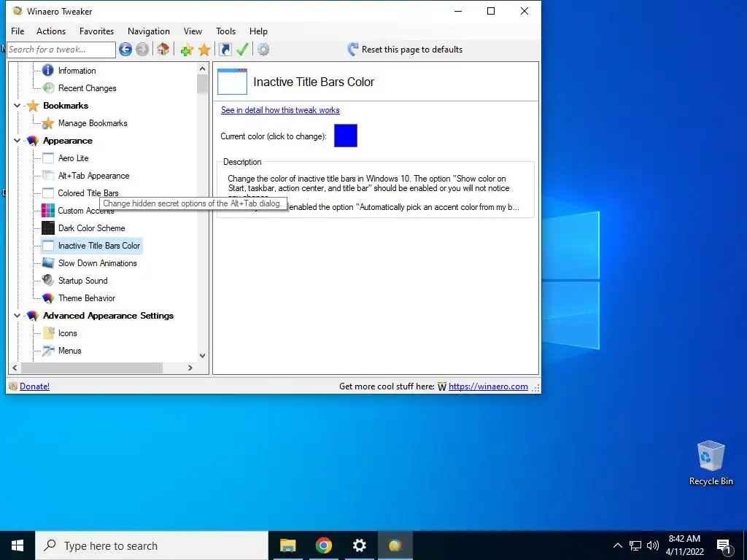Click the tree scroll up arrow
The width and height of the screenshot is (747, 560).
click(x=203, y=69)
